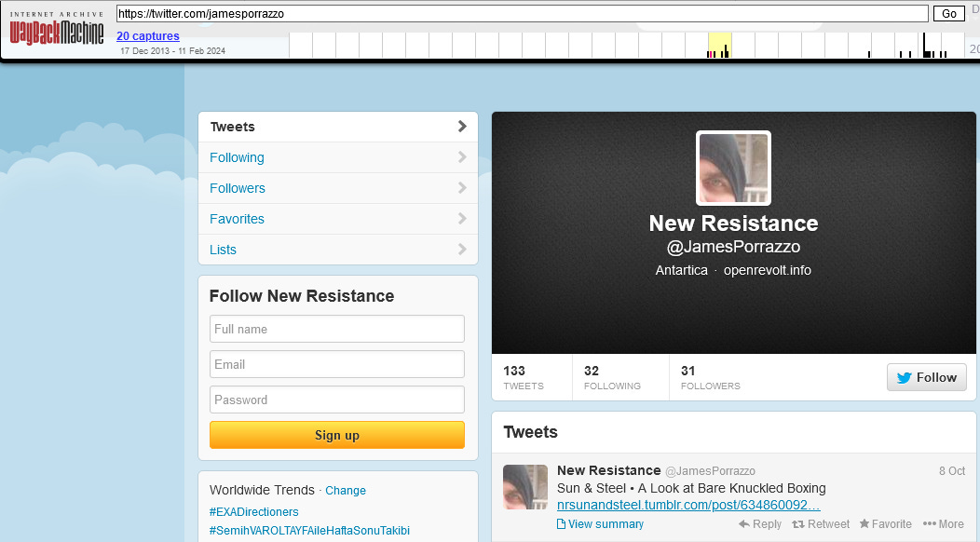Click the New Resistance name in the tweet

coord(608,470)
